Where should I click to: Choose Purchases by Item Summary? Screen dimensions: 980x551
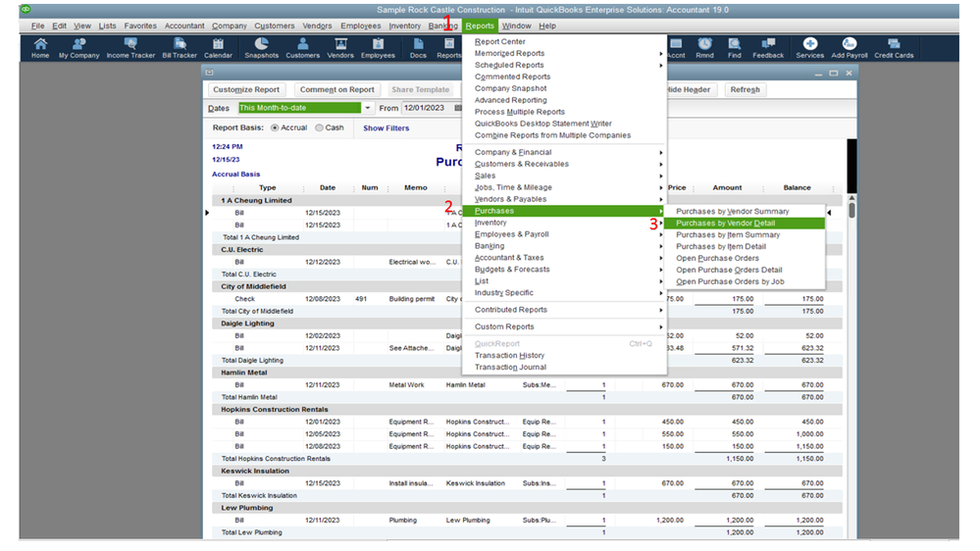tap(744, 235)
